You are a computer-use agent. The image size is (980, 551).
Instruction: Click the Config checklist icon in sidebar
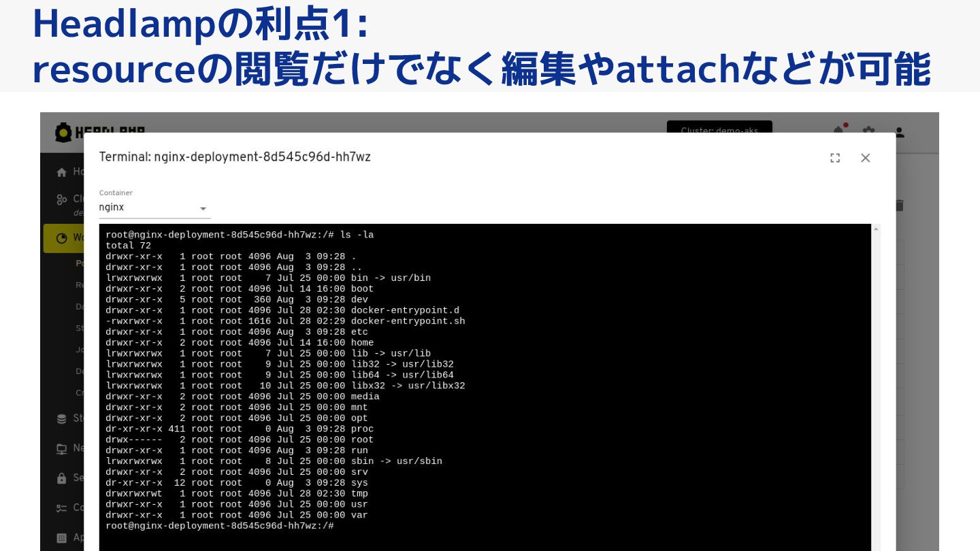pos(62,508)
